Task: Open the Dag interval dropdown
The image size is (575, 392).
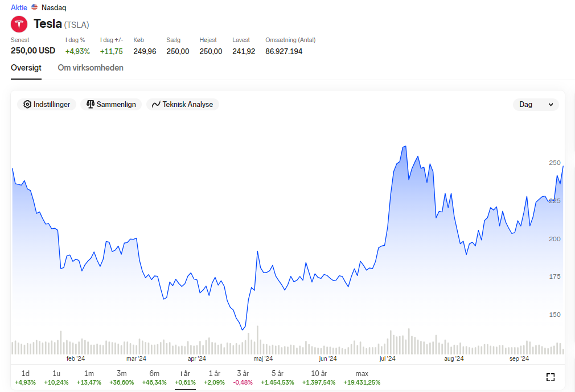Action: pos(536,105)
